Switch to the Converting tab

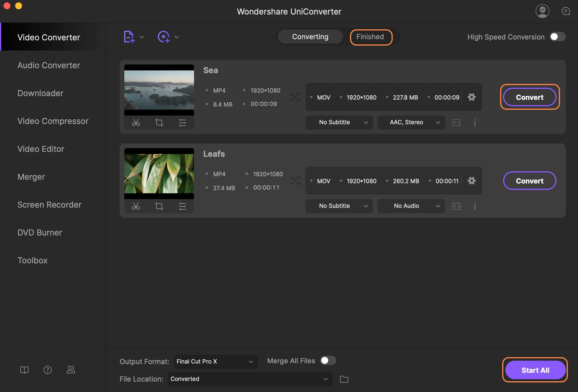(x=310, y=36)
